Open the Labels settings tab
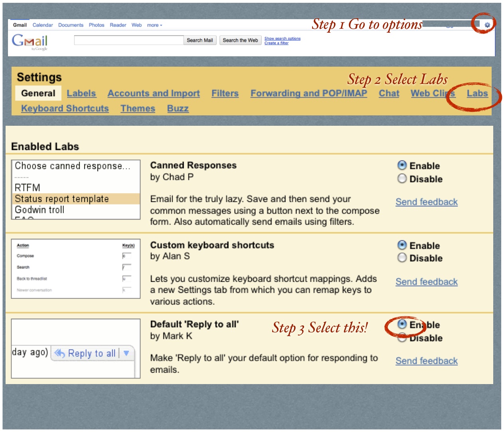 pyautogui.click(x=81, y=93)
